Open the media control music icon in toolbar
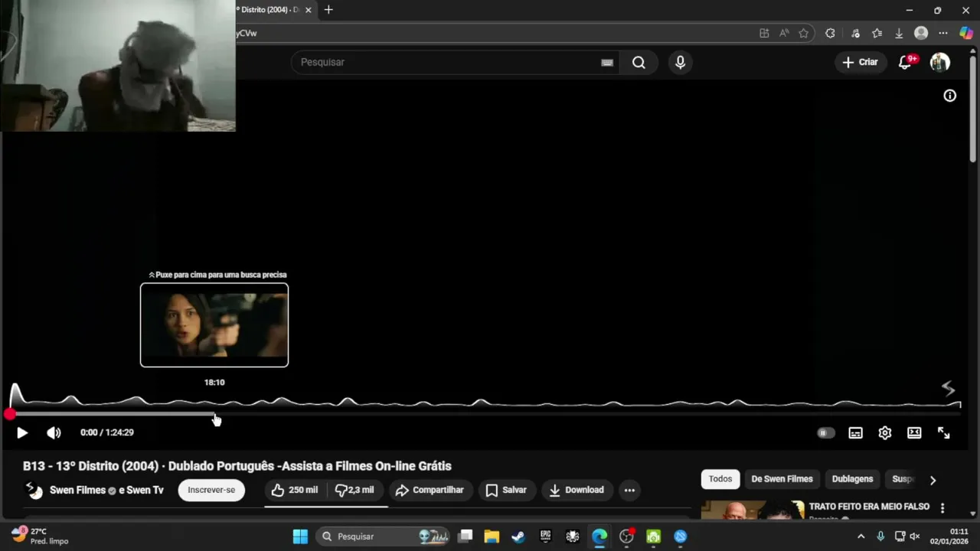This screenshot has width=980, height=551. 855,33
